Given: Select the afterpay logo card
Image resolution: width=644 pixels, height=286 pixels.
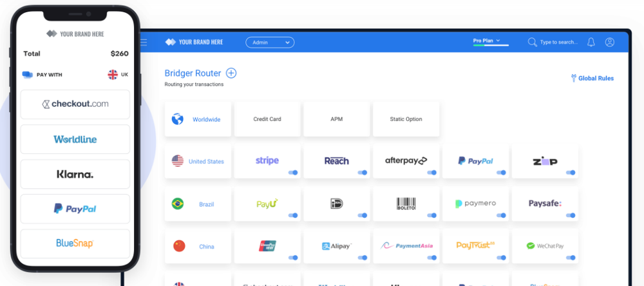Looking at the screenshot, I should tap(406, 160).
